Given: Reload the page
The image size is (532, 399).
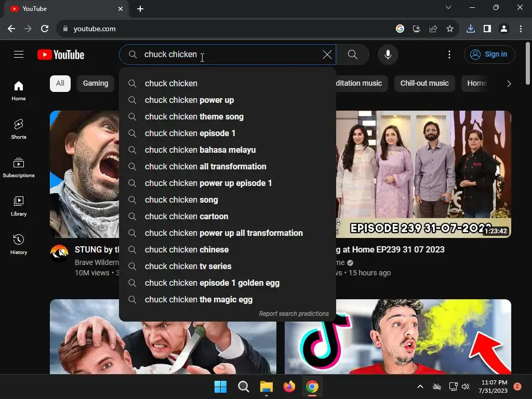Looking at the screenshot, I should tap(45, 29).
